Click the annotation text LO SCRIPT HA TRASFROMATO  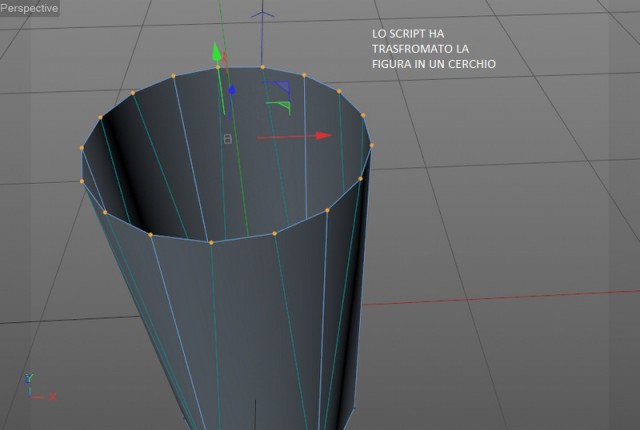(x=420, y=41)
